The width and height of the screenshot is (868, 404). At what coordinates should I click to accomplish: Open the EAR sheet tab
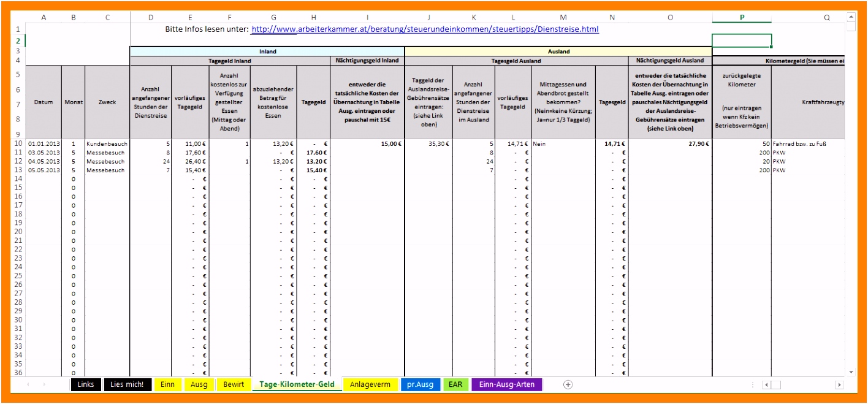coord(455,384)
